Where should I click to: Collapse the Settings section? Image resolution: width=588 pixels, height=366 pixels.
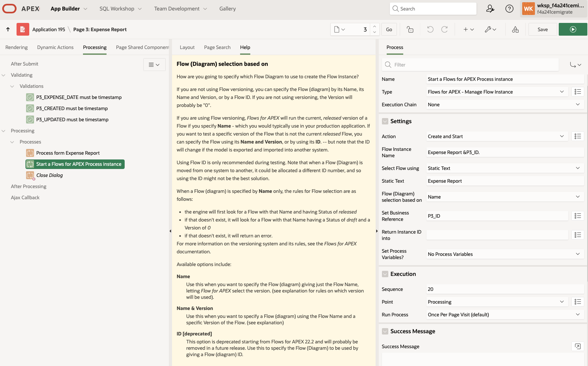(x=385, y=121)
